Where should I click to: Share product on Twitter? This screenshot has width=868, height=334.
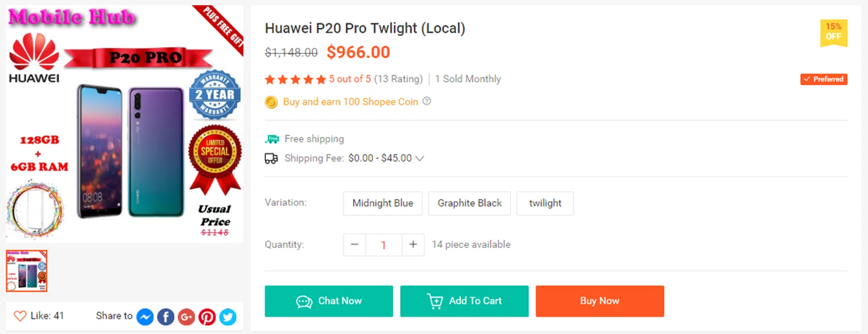point(228,317)
